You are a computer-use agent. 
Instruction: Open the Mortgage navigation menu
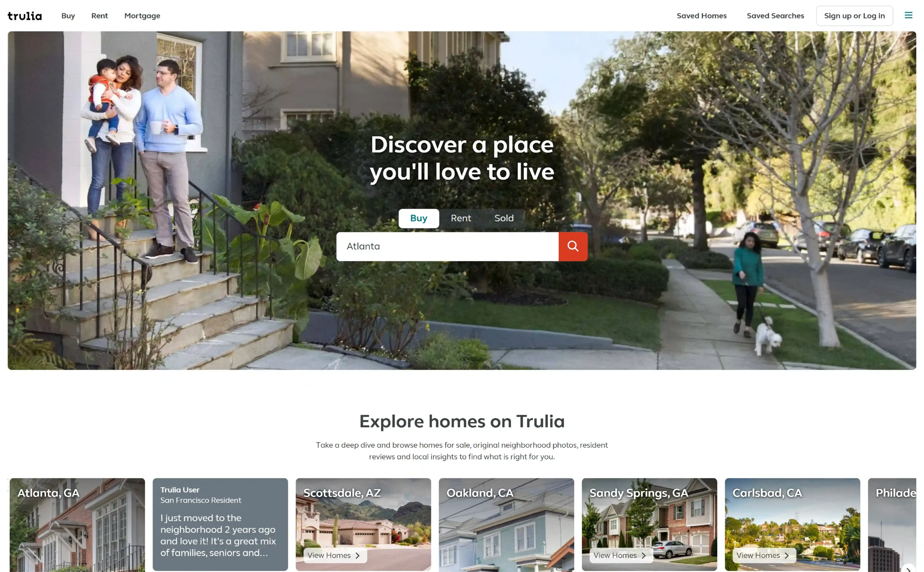tap(140, 15)
